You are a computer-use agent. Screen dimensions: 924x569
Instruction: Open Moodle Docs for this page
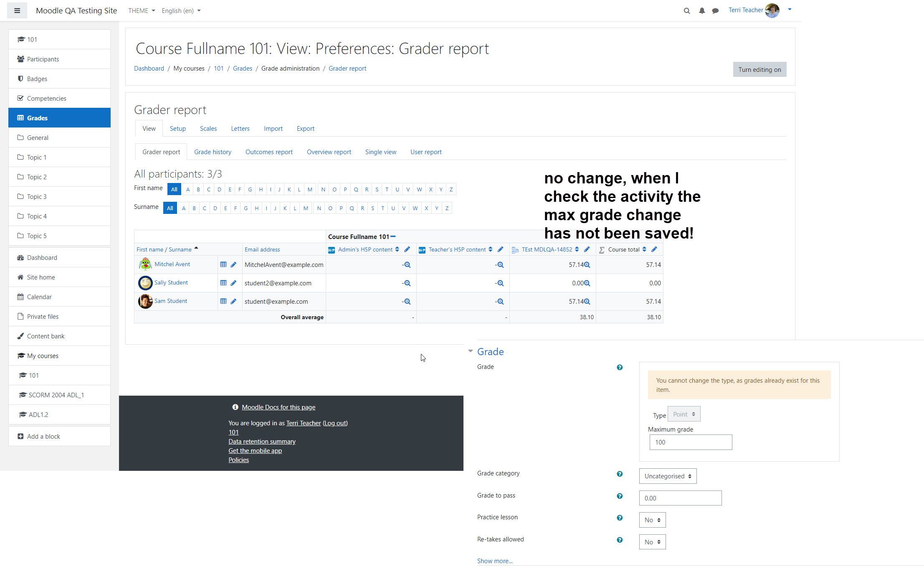[278, 407]
